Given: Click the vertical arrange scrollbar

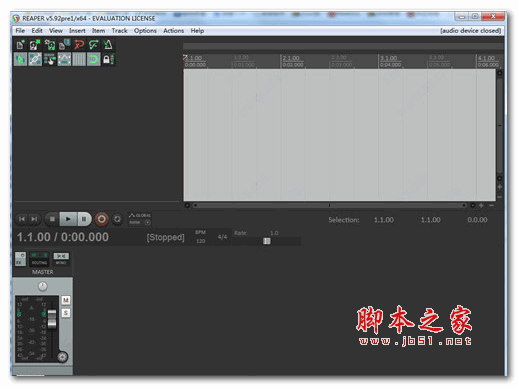Looking at the screenshot, I should (x=500, y=125).
